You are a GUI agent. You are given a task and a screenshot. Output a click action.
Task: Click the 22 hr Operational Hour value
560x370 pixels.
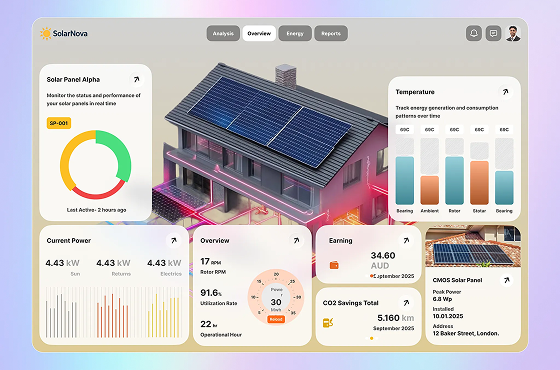point(209,324)
